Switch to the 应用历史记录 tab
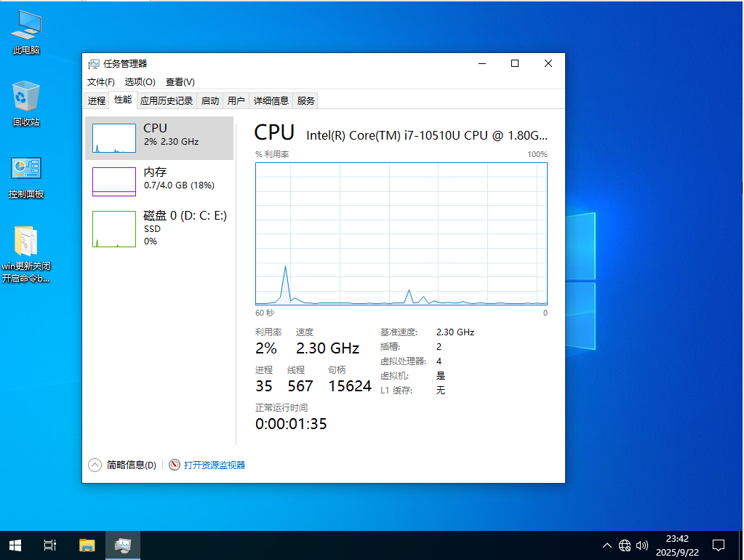 [167, 100]
